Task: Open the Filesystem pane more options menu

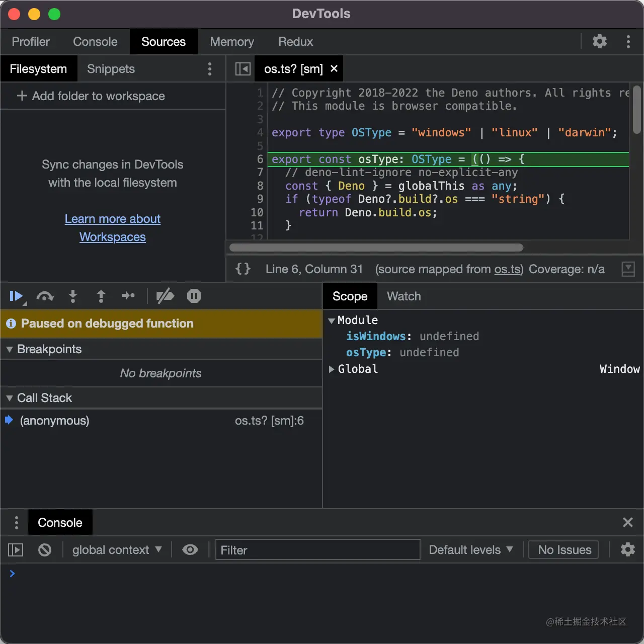Action: tap(210, 69)
